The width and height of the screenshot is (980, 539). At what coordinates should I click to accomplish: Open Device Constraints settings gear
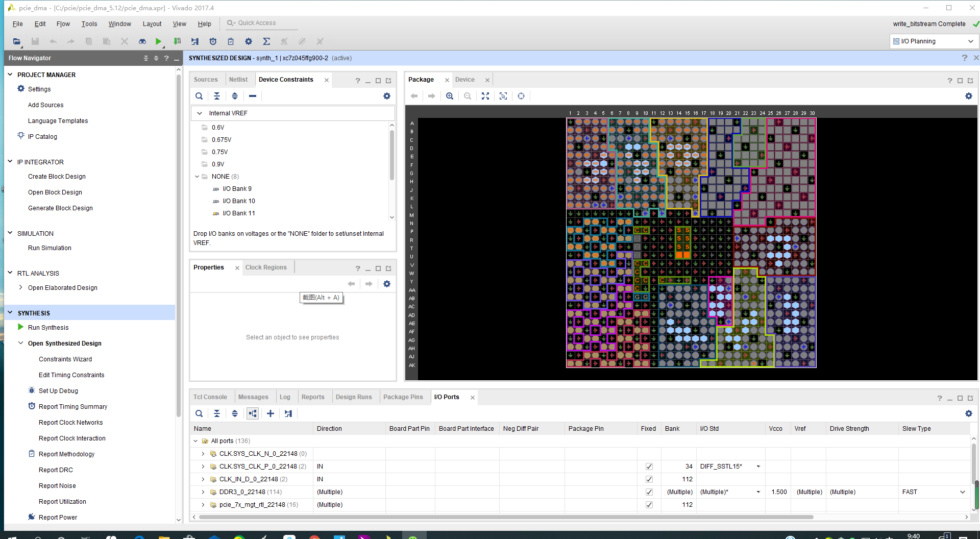coord(387,96)
